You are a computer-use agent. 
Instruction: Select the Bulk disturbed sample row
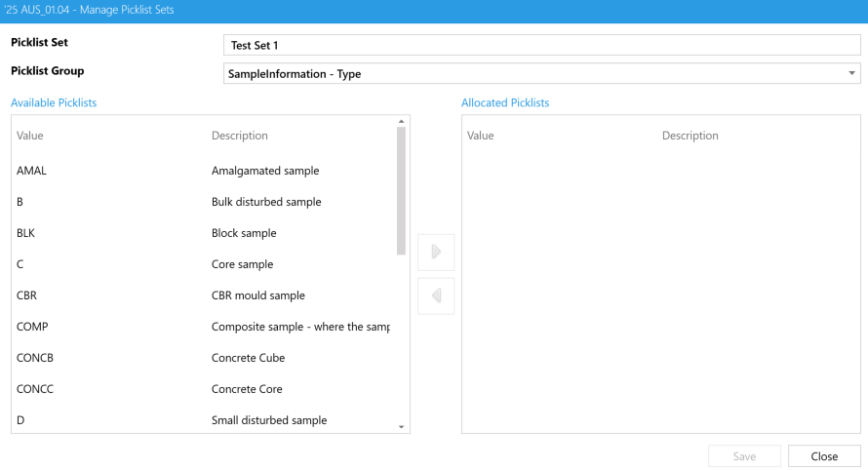203,202
